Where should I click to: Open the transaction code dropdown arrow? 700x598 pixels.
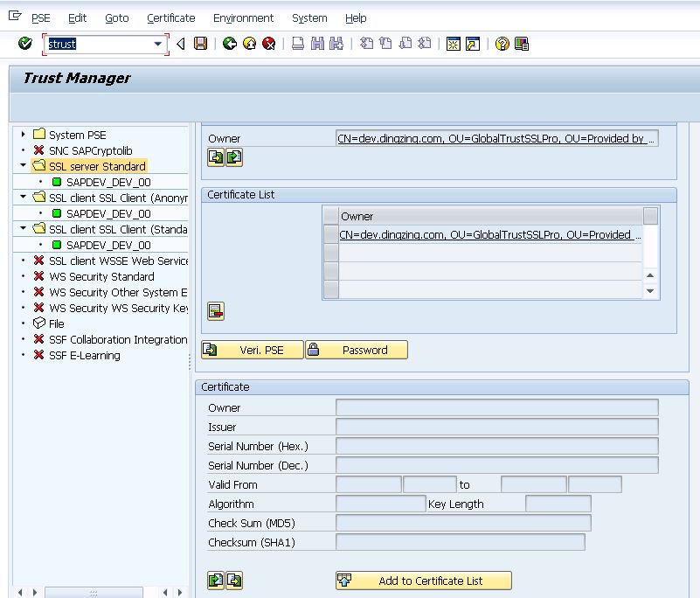click(158, 44)
